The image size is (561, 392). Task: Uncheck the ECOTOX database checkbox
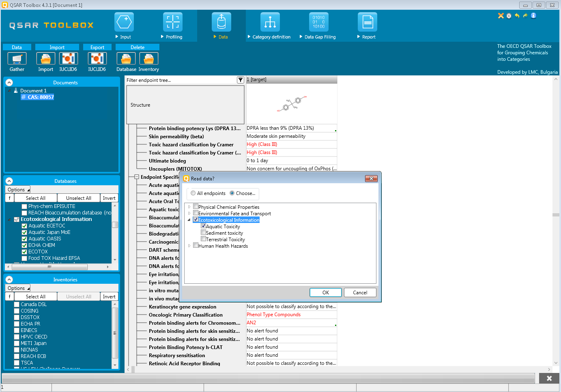[24, 252]
